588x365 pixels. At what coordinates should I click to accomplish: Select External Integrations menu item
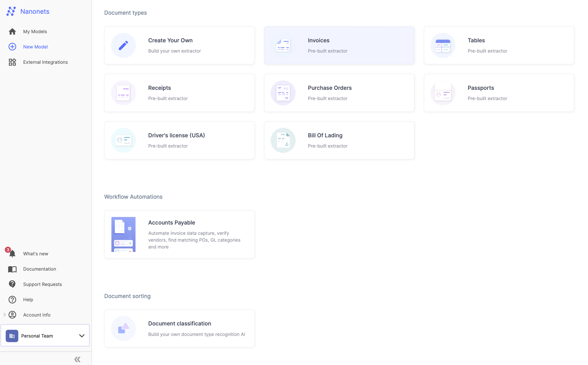pos(46,62)
